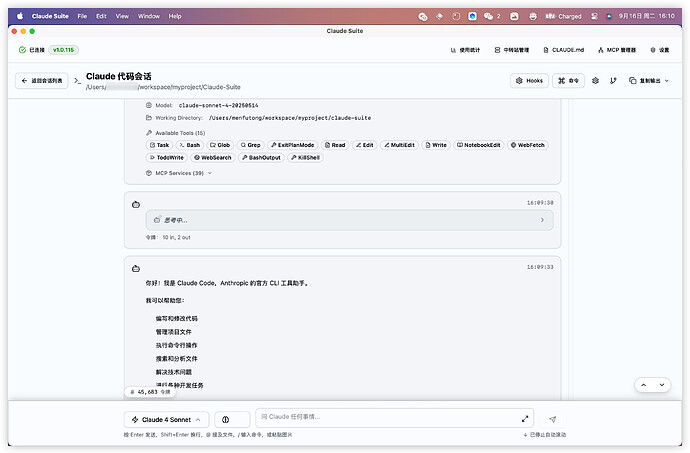Click the scroll-to-top up chevron
Viewport: 690px width, 453px height.
pos(643,385)
